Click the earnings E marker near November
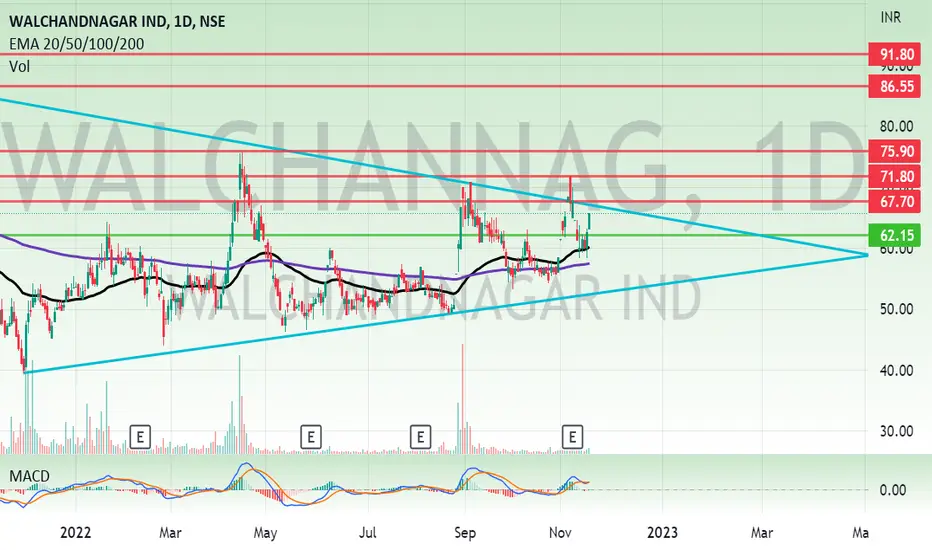 [572, 437]
